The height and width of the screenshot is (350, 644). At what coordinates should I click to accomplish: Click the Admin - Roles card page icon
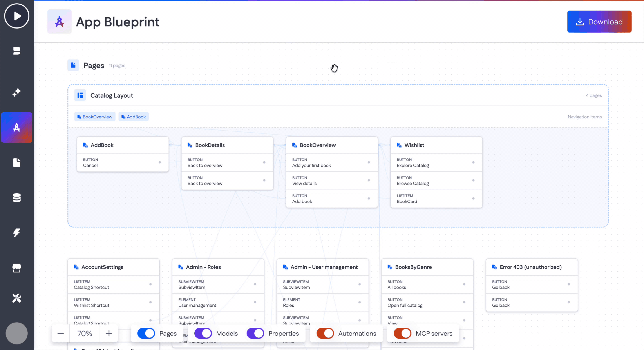[181, 267]
